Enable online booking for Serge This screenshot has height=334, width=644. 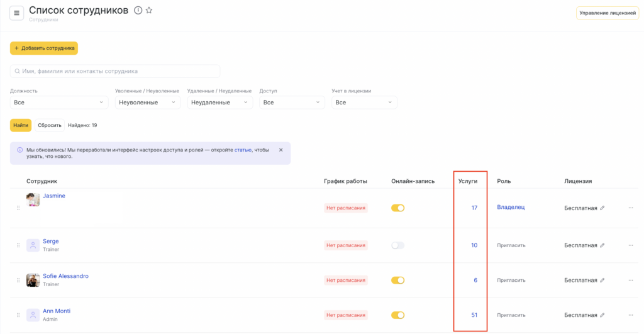tap(397, 245)
